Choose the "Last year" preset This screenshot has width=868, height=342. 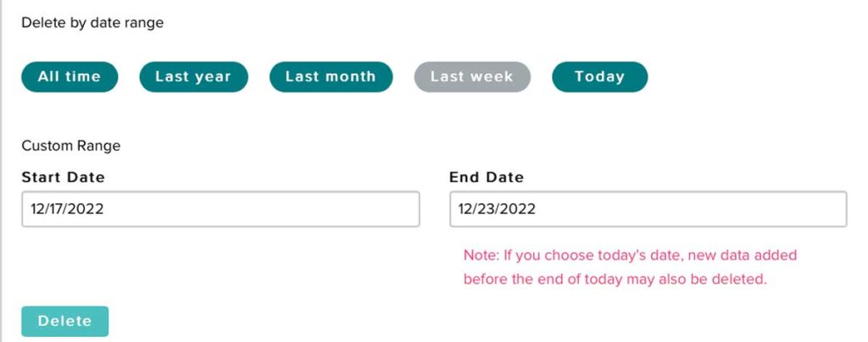tap(193, 77)
